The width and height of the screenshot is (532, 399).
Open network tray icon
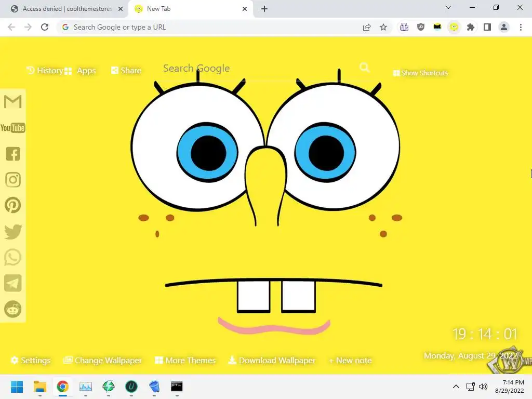471,387
